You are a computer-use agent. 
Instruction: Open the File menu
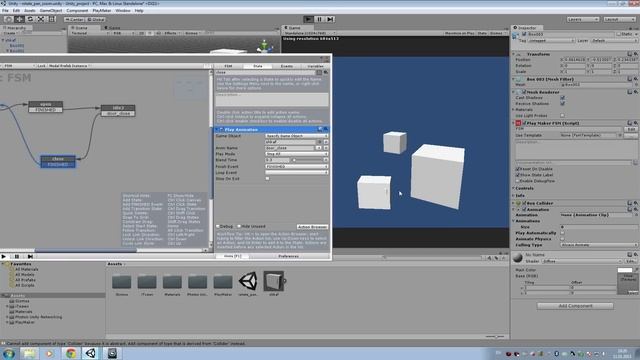point(5,11)
